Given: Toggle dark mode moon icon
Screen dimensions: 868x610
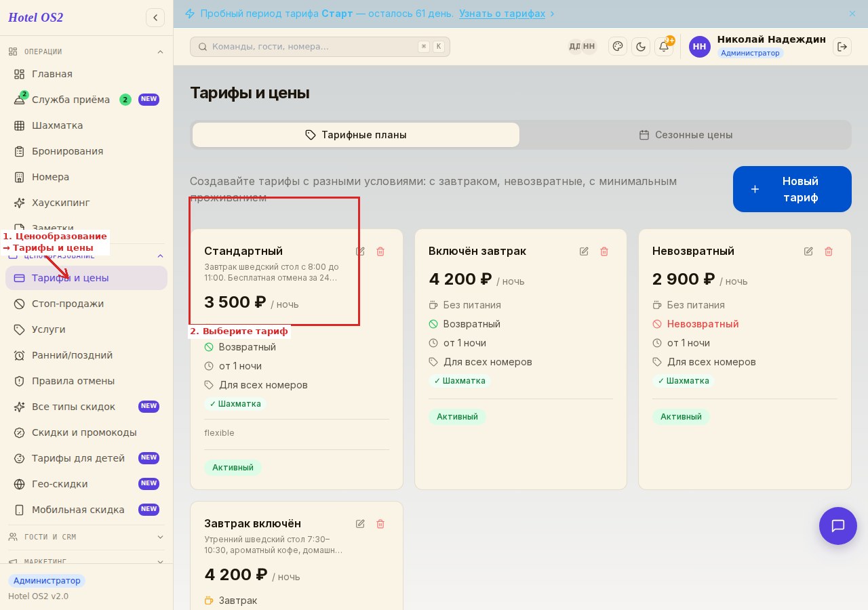Looking at the screenshot, I should (641, 46).
